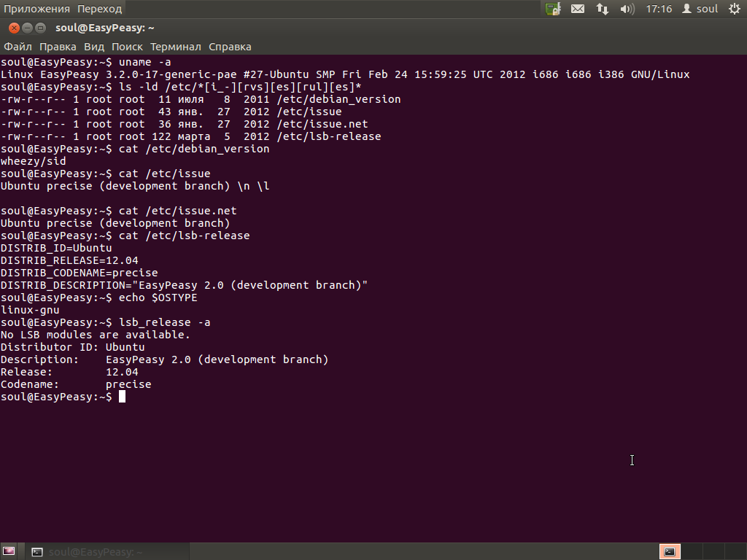Click the text 'linux-gnu'

30,310
